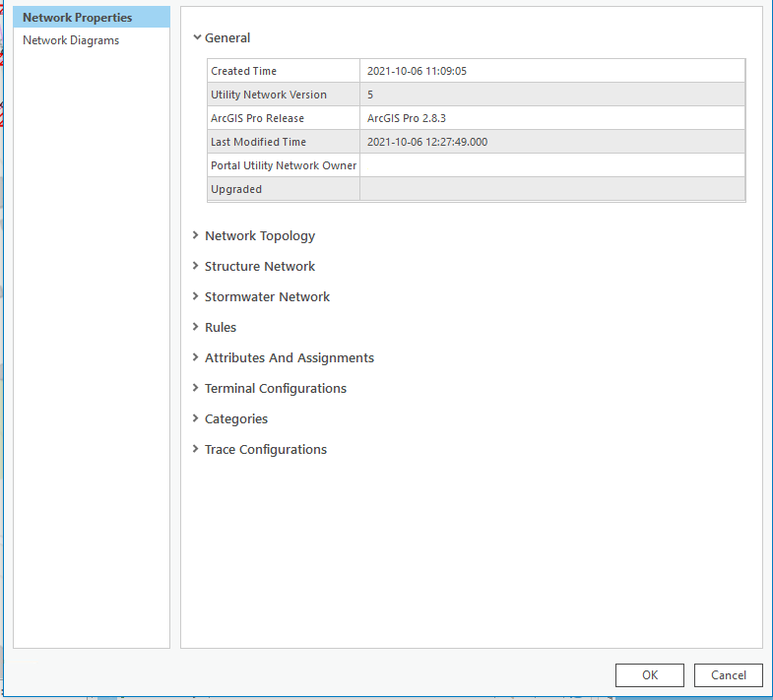The width and height of the screenshot is (773, 700).
Task: Click the General section heading text
Action: coord(227,38)
